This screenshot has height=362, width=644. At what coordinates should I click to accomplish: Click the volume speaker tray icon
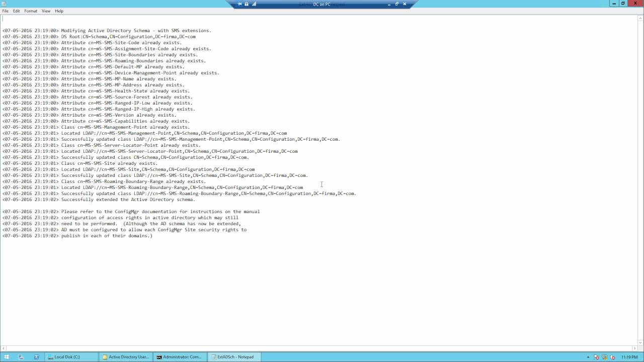pos(612,357)
